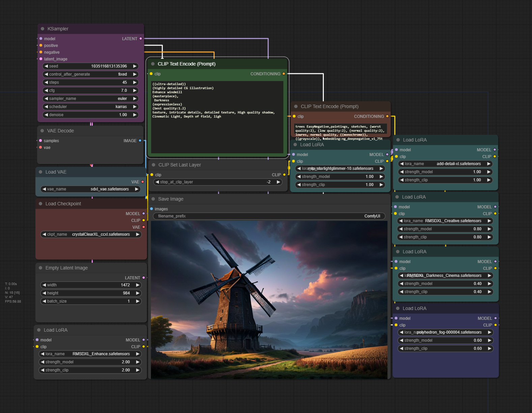Select the Empty Latent Image title bar
Screen dimensions: 532x413
click(x=90, y=268)
